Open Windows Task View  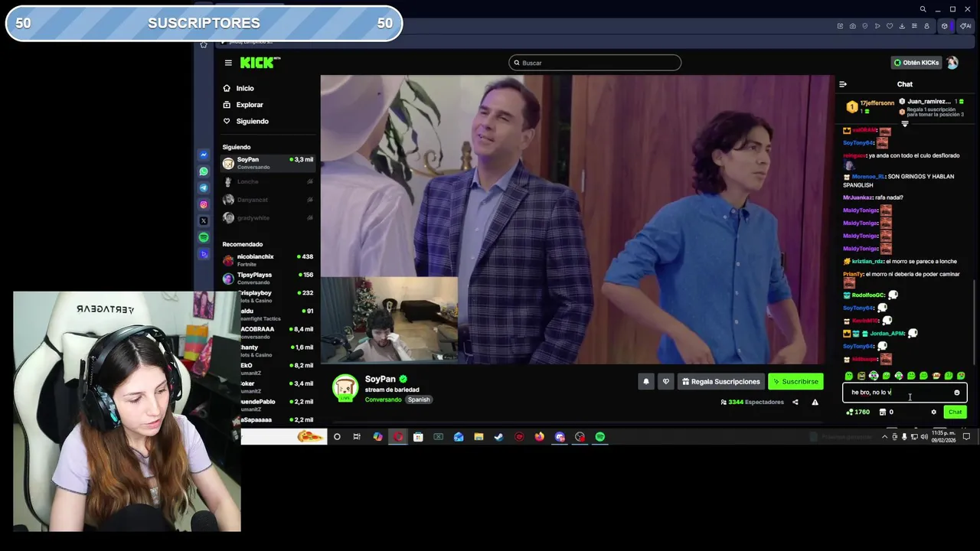[x=357, y=437]
